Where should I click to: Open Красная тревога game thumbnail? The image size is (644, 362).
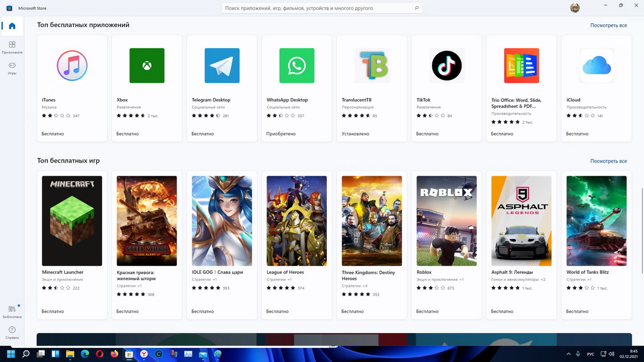[x=147, y=221]
